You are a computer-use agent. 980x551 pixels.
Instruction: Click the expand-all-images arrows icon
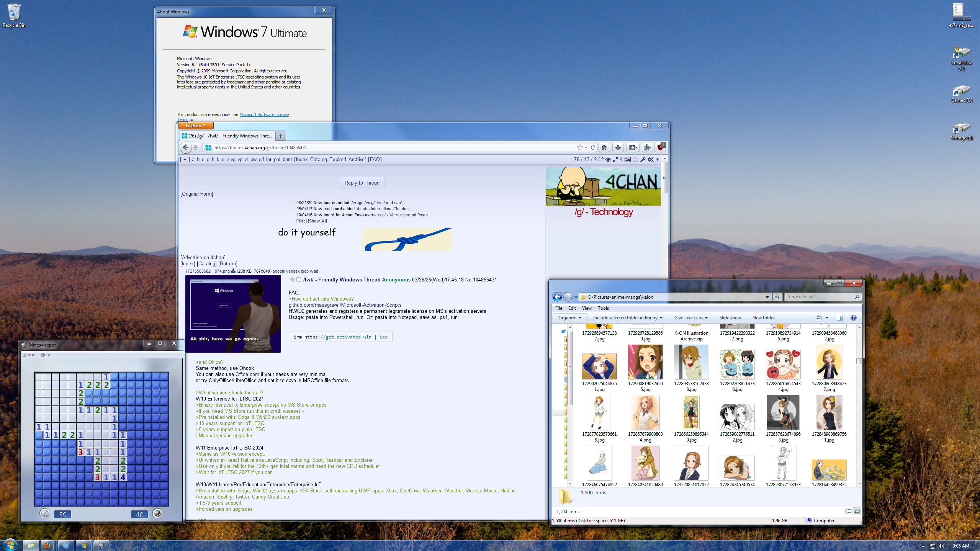click(x=615, y=160)
